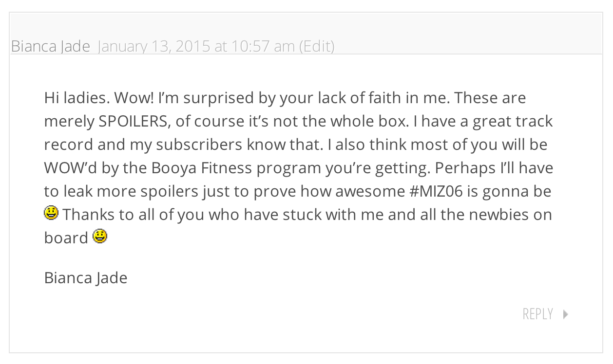The width and height of the screenshot is (613, 364).
Task: Click the smiley emoji after "board"
Action: 100,237
